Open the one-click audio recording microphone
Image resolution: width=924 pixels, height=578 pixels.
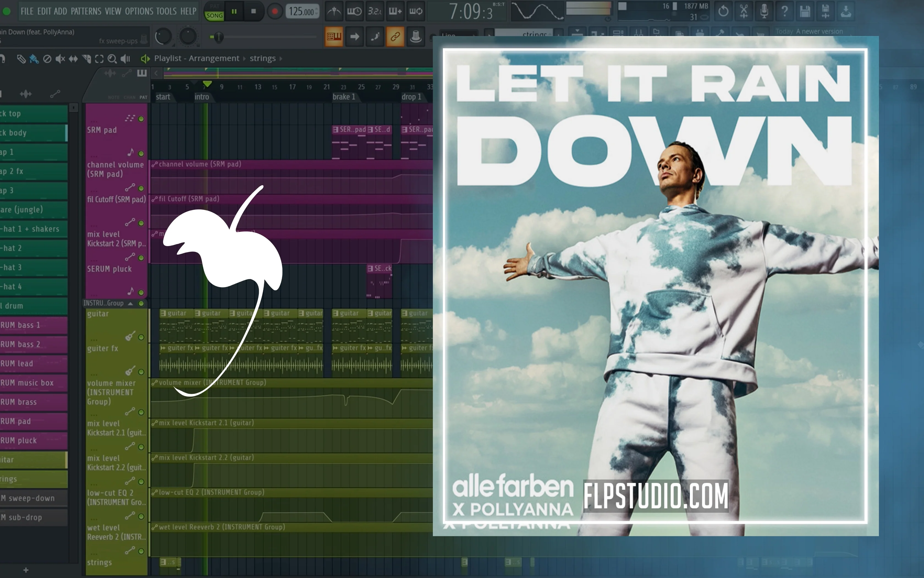[x=764, y=12]
